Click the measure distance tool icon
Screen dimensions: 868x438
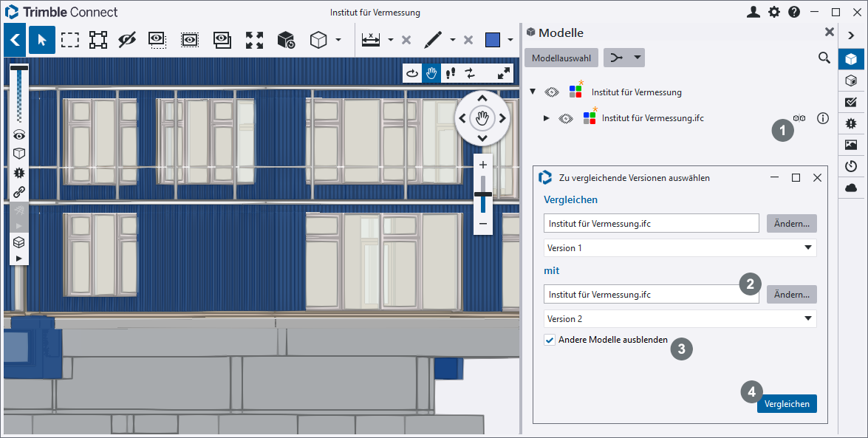pyautogui.click(x=370, y=40)
